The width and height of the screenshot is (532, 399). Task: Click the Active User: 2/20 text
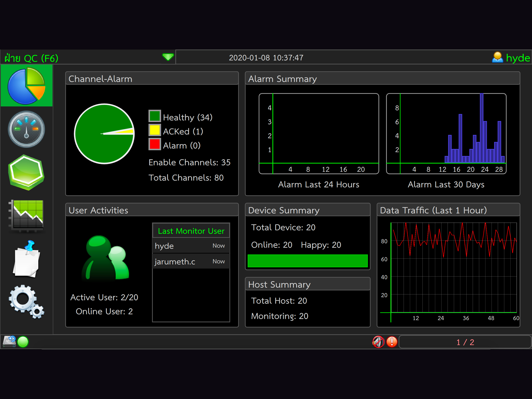click(104, 297)
